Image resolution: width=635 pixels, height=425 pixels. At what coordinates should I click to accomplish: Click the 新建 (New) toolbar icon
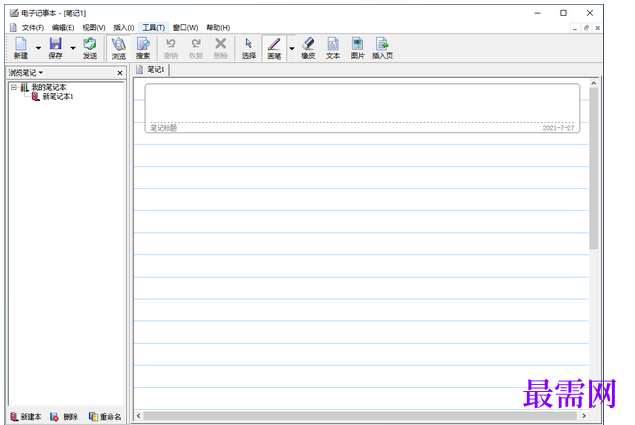[x=20, y=48]
